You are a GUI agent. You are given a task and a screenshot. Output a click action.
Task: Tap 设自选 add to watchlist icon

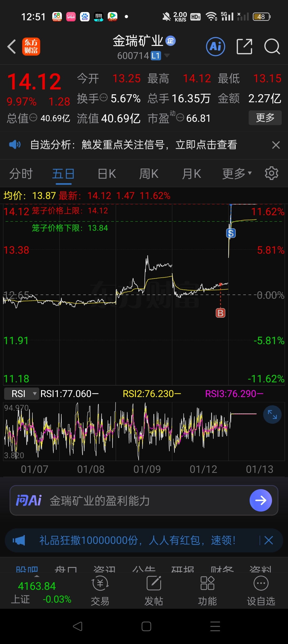click(x=261, y=590)
